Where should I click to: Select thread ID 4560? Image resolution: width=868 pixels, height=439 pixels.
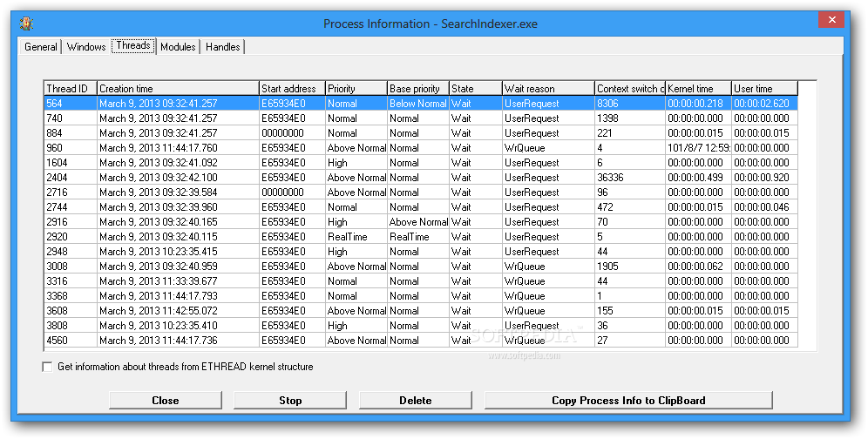click(x=421, y=341)
